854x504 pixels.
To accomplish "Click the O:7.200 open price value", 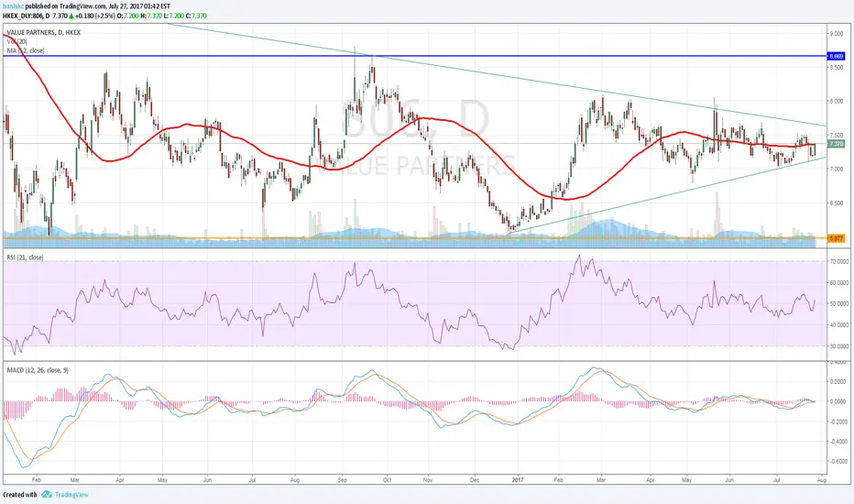I will point(128,16).
